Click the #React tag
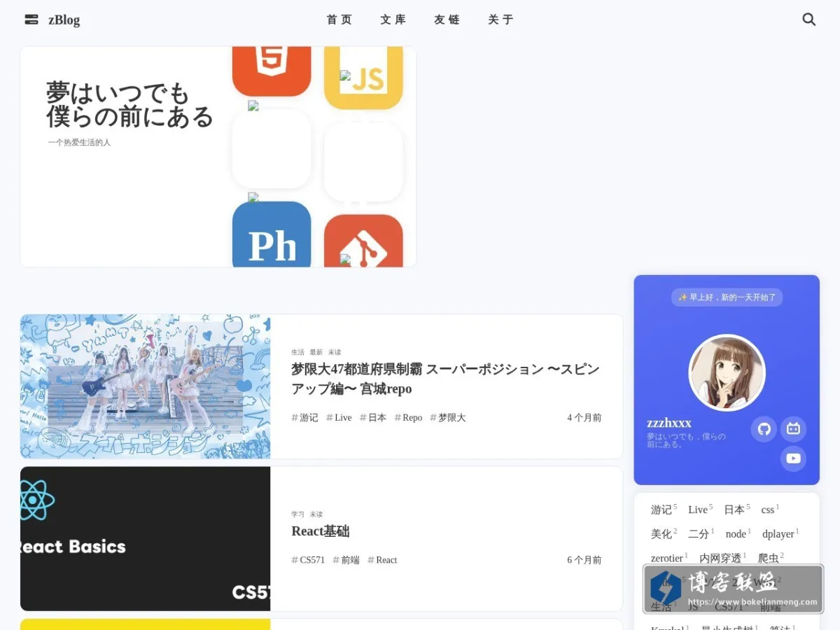Screen dimensions: 840x630 click(x=382, y=560)
